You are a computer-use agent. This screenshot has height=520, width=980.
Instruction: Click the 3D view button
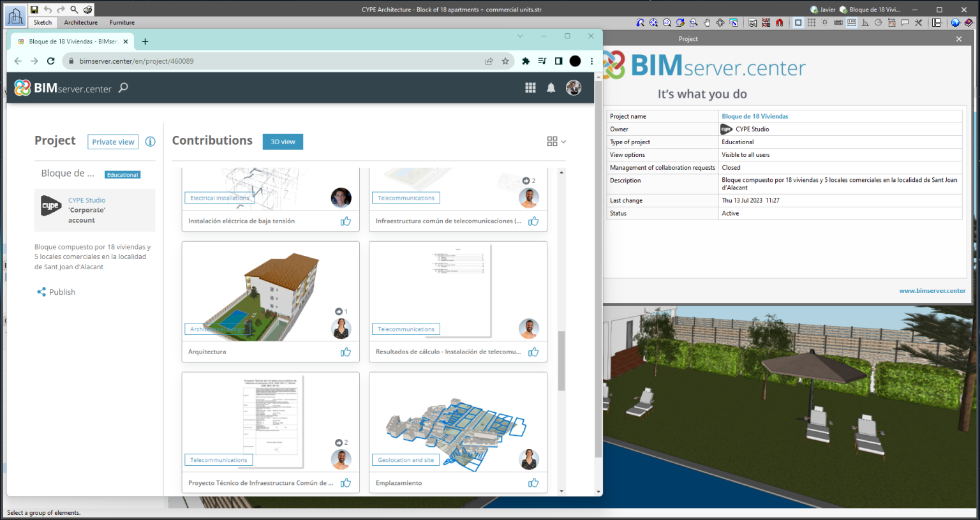coord(283,142)
